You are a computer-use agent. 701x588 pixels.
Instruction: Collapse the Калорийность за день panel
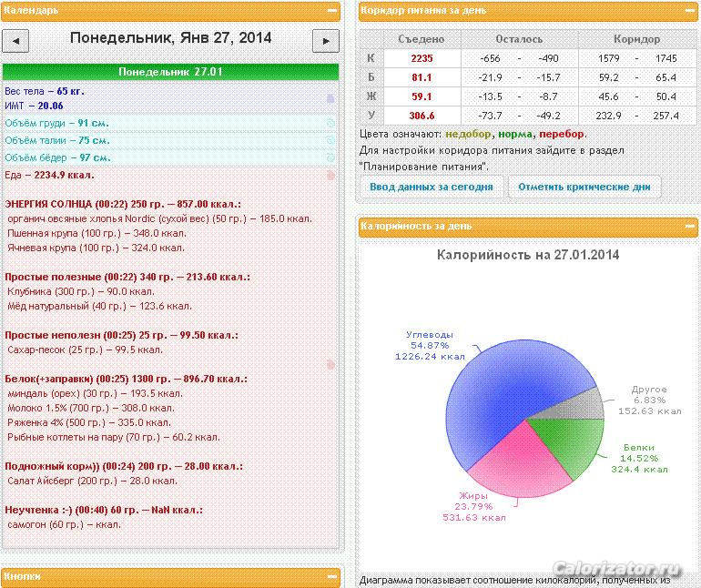689,227
